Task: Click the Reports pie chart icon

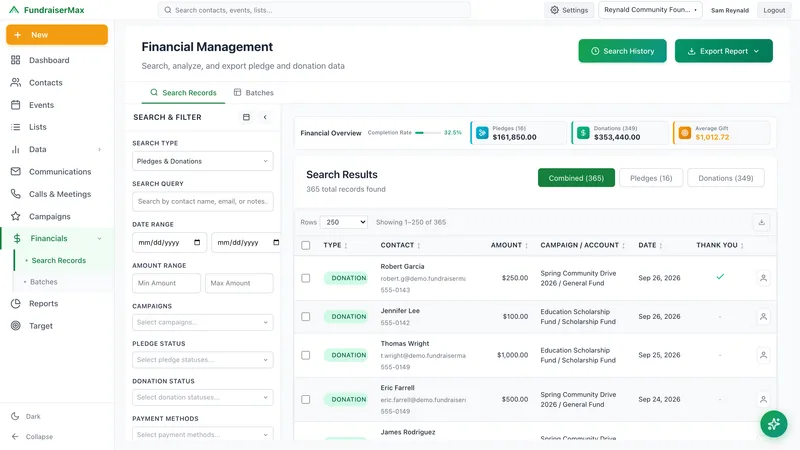Action: 16,303
